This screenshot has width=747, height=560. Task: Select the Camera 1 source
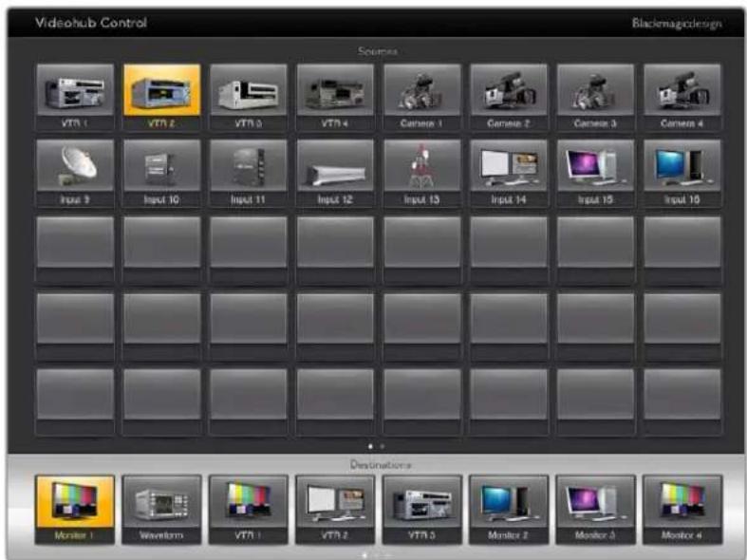(422, 97)
